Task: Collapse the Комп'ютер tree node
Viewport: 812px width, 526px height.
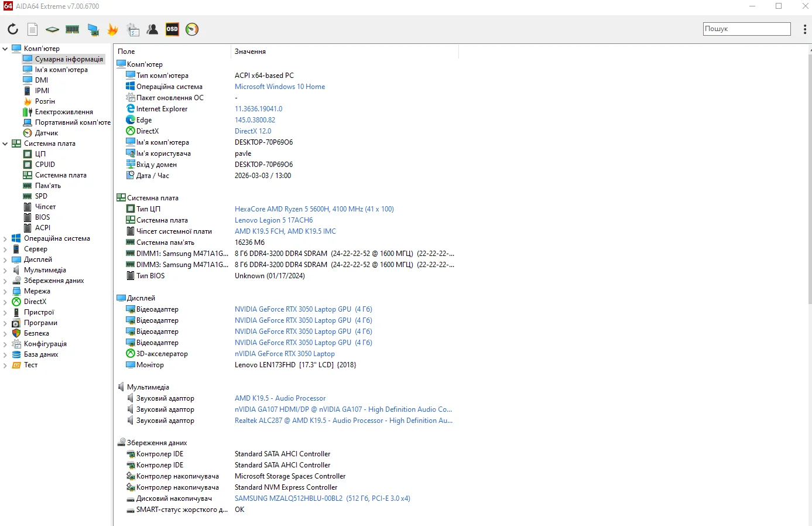Action: 5,49
